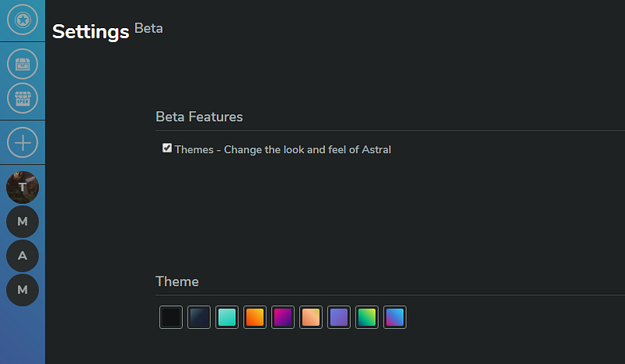Choose the orange gradient theme swatch

255,317
